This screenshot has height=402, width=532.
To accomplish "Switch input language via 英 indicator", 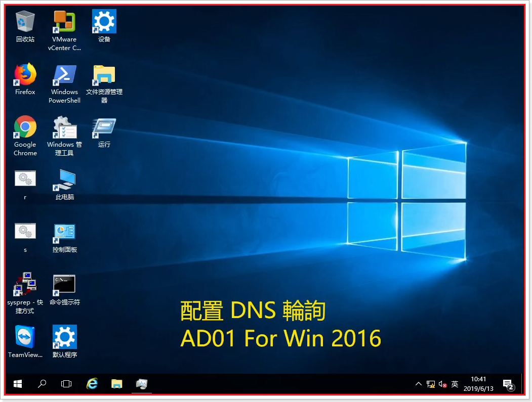I will point(455,384).
